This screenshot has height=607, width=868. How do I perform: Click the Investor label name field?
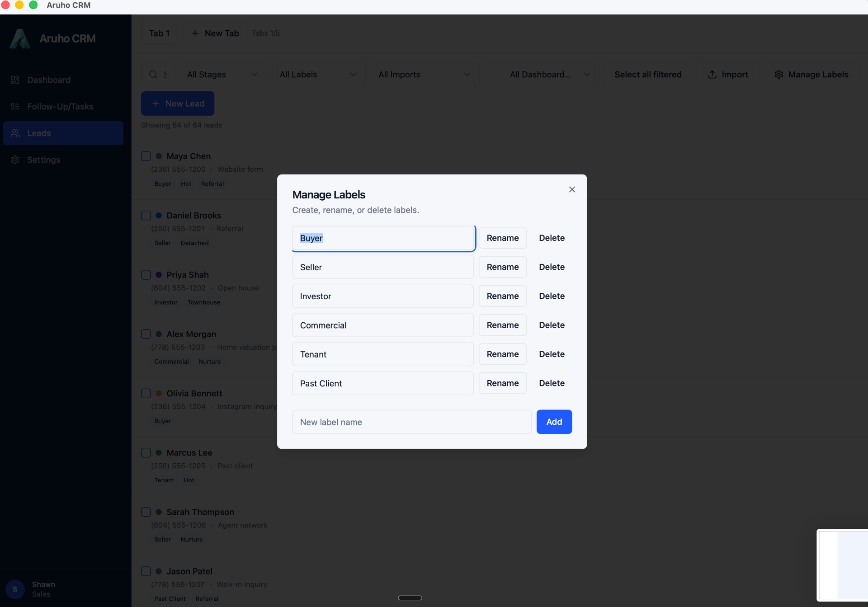click(x=383, y=296)
